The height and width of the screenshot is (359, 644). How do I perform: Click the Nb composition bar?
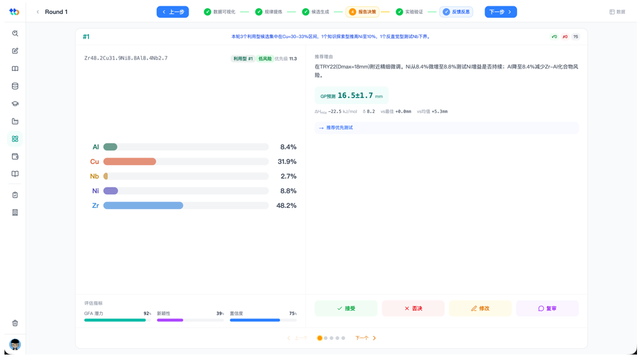click(x=186, y=176)
